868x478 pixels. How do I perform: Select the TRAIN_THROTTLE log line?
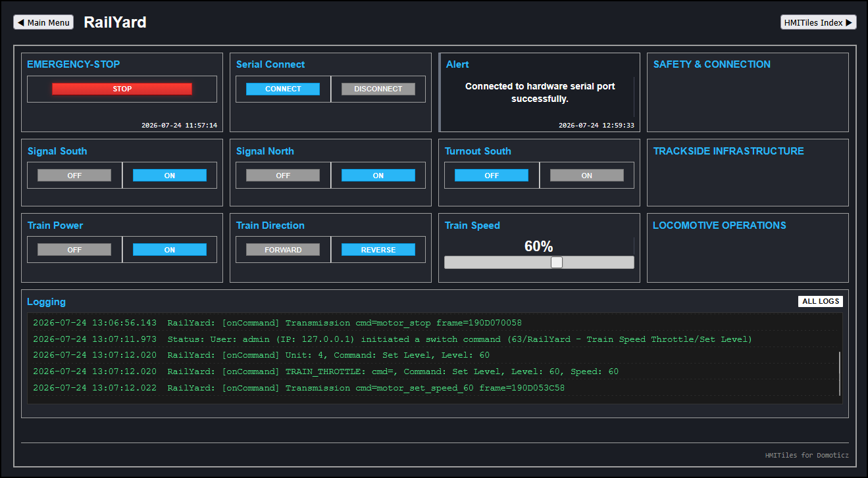tap(326, 371)
